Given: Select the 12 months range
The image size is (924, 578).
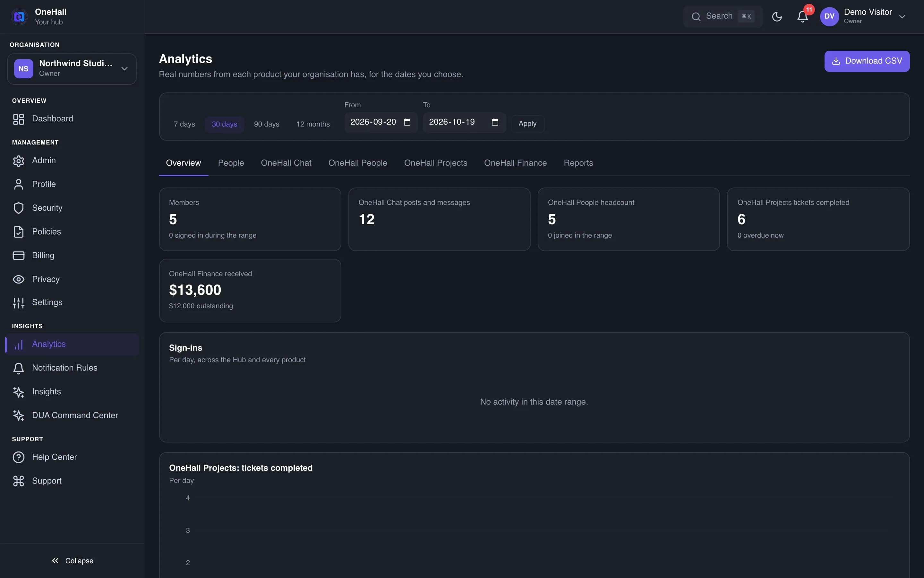Looking at the screenshot, I should coord(313,124).
